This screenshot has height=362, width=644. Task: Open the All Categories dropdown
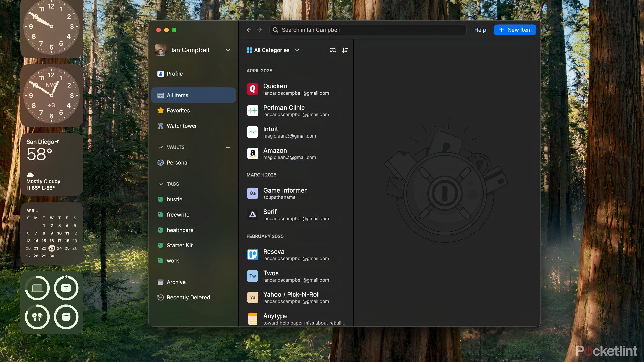(273, 50)
